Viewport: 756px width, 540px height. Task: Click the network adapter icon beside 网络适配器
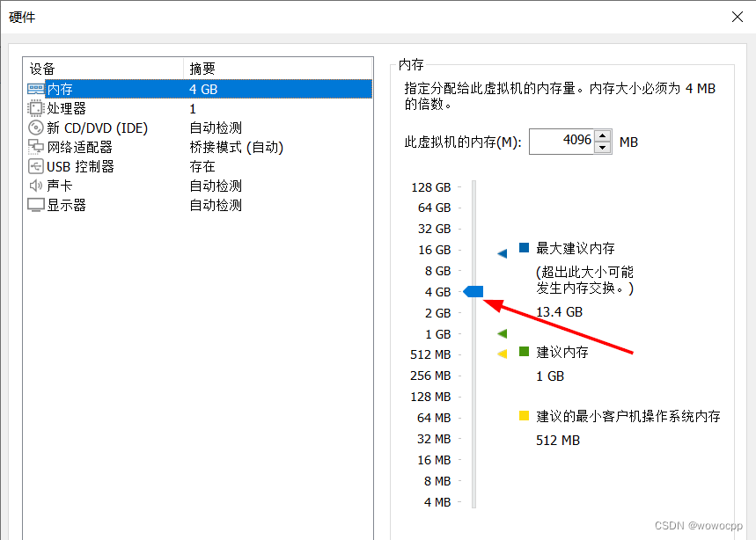(33, 147)
